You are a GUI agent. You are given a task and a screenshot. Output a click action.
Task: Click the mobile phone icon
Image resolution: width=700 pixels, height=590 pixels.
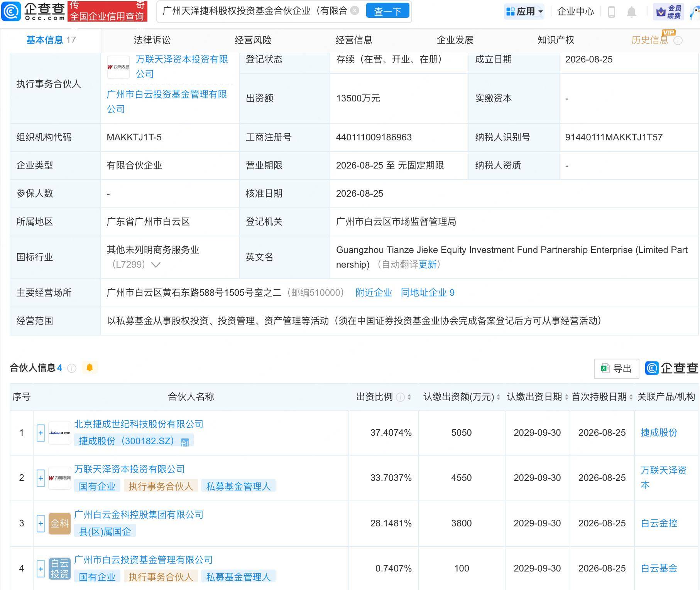click(611, 12)
